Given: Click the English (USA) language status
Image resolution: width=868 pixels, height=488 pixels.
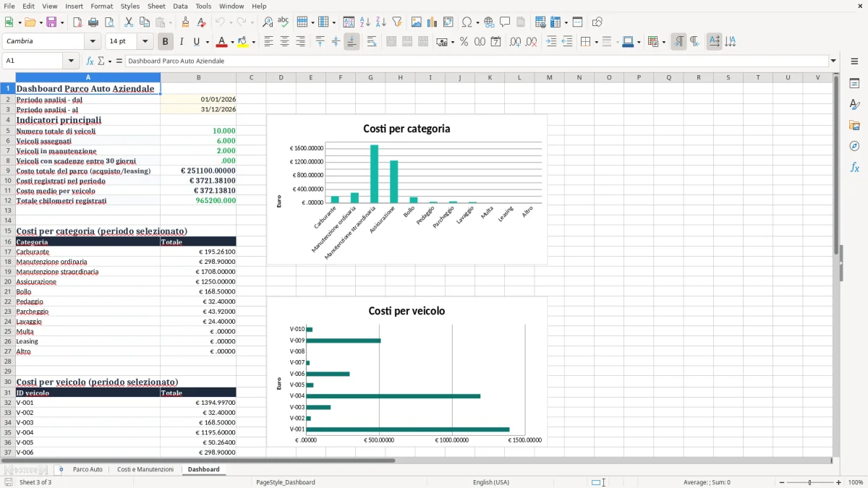Looking at the screenshot, I should (x=491, y=482).
